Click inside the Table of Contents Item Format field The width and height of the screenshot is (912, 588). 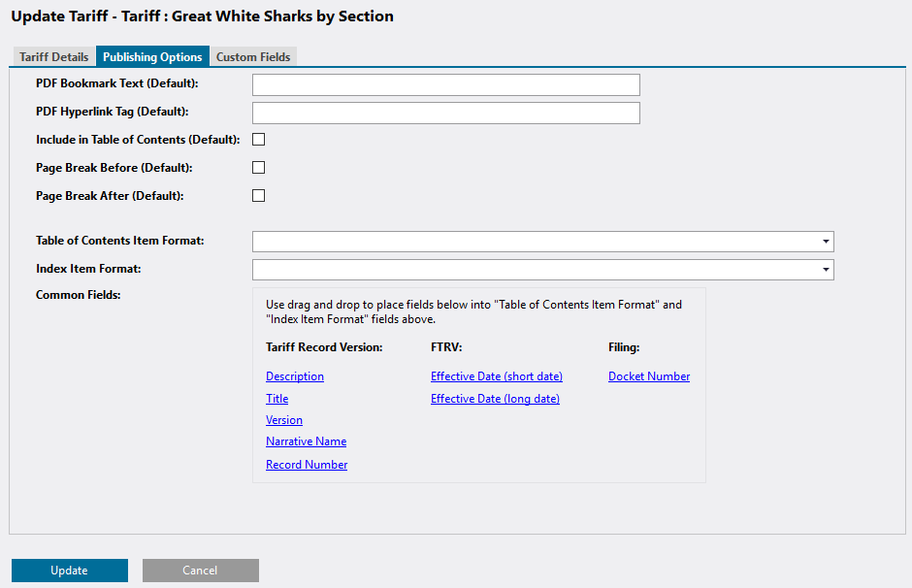[536, 242]
